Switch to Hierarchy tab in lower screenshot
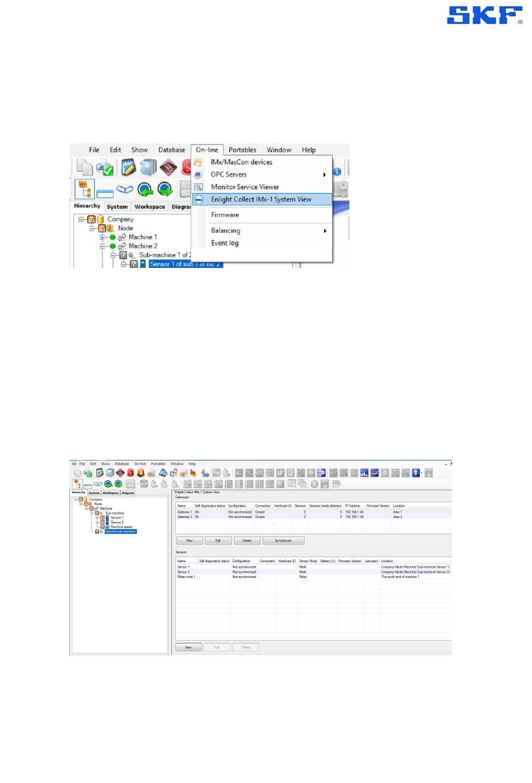Image resolution: width=532 pixels, height=783 pixels. [x=79, y=493]
